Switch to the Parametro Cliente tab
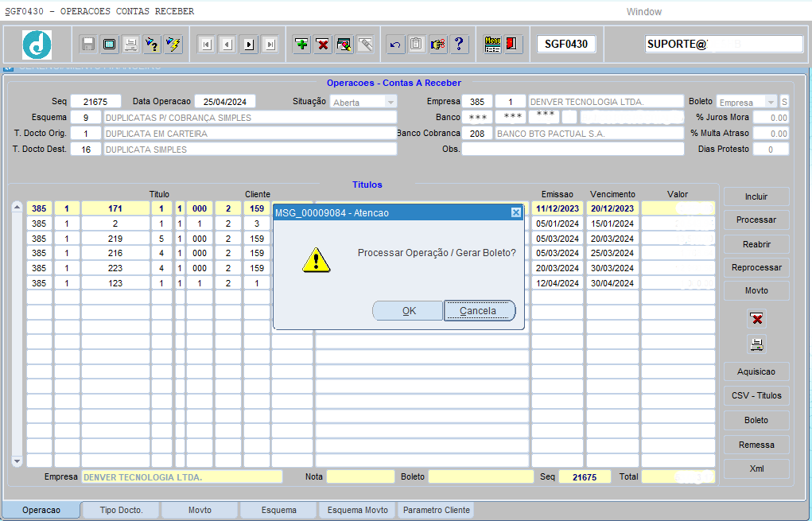 (x=436, y=510)
